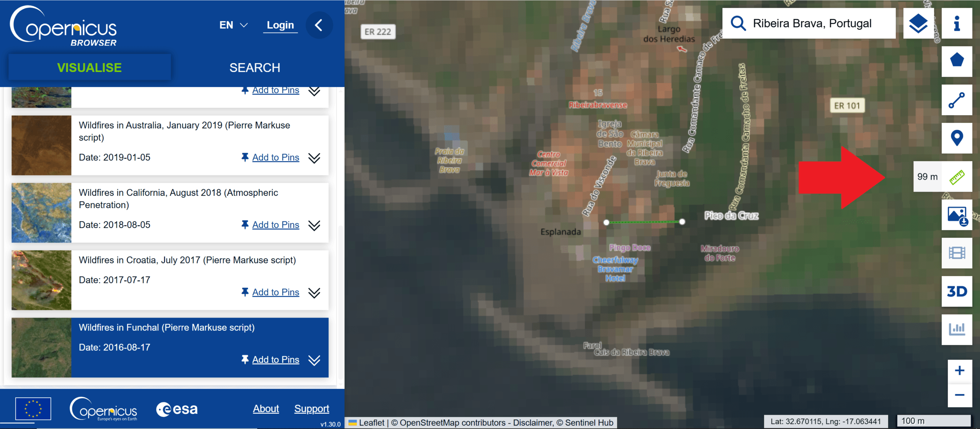Open the histogram chart tool
The width and height of the screenshot is (980, 429).
956,329
